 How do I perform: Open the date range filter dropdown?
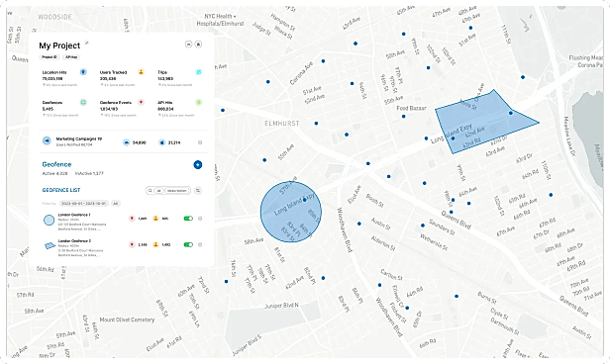pos(84,203)
